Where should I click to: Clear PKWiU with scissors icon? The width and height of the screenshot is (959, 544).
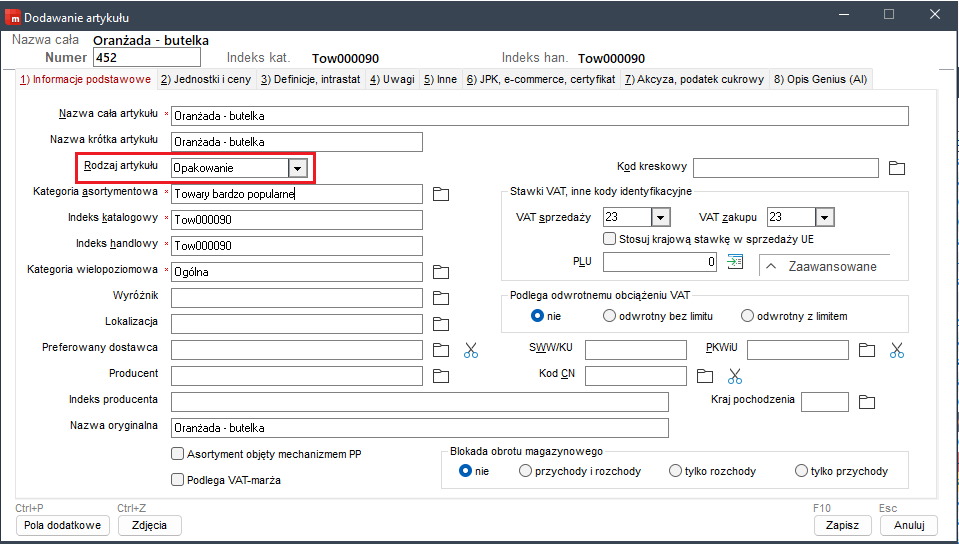pyautogui.click(x=897, y=350)
